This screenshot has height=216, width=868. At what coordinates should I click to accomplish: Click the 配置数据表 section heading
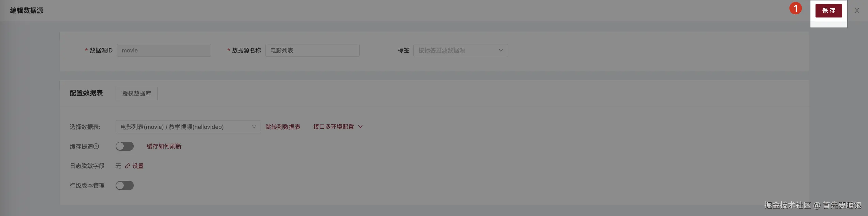pyautogui.click(x=86, y=93)
